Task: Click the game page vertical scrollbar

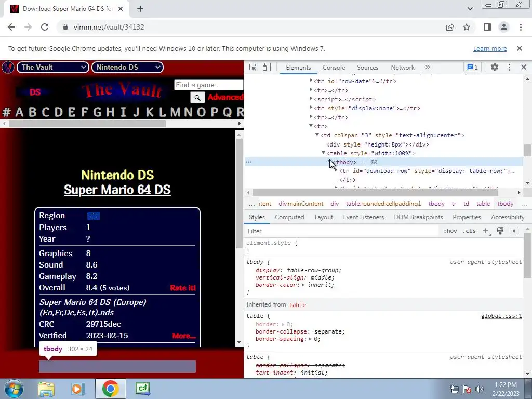Action: pos(239,193)
